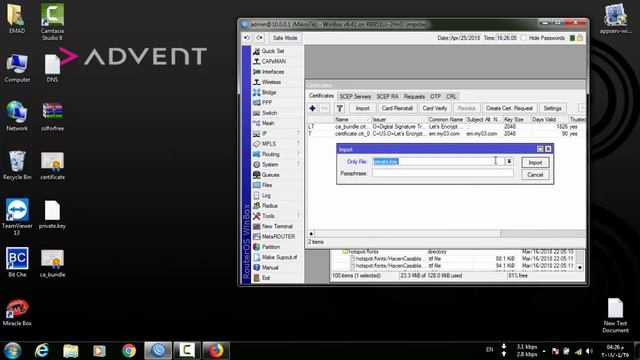Click the Only File input field
The height and width of the screenshot is (360, 640).
pos(438,161)
